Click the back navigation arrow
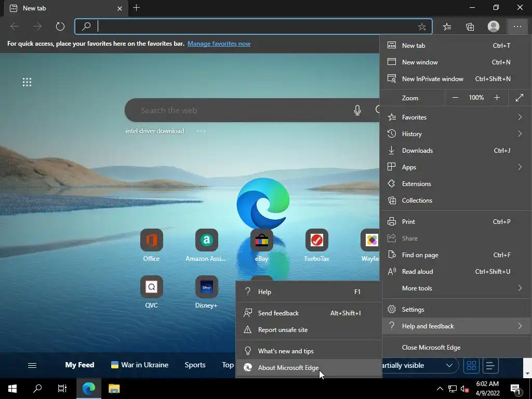This screenshot has width=532, height=399. coord(14,26)
